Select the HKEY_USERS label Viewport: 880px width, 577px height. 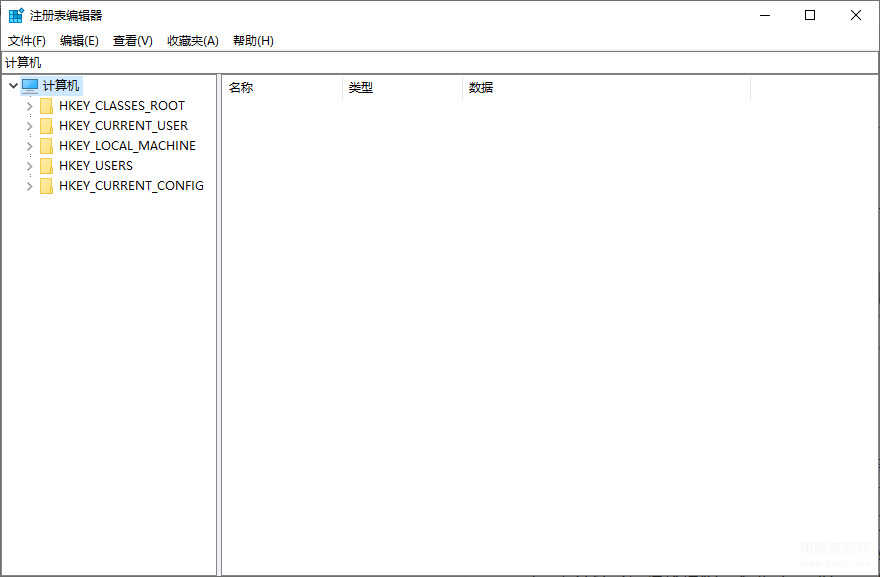coord(96,166)
